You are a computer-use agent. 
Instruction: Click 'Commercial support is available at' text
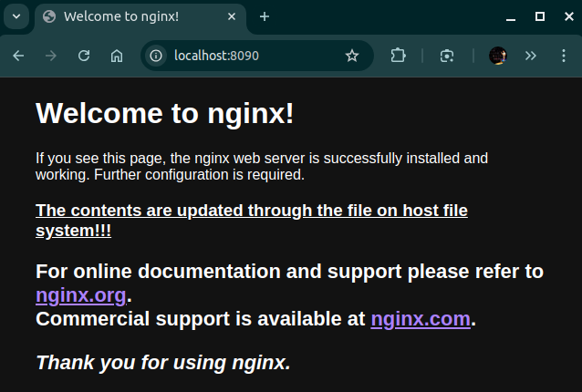click(x=201, y=319)
